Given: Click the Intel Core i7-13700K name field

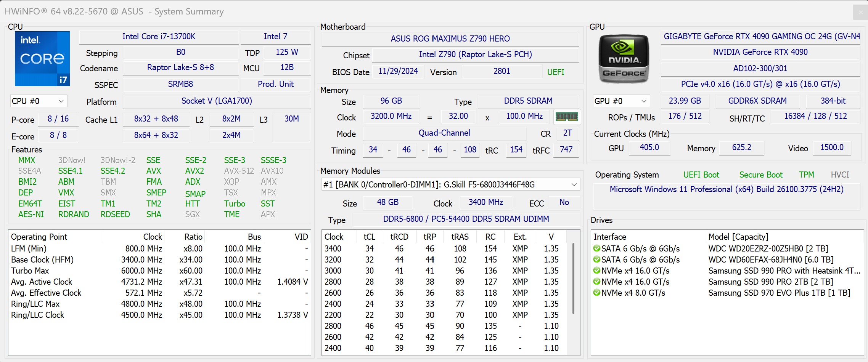Looking at the screenshot, I should click(159, 37).
